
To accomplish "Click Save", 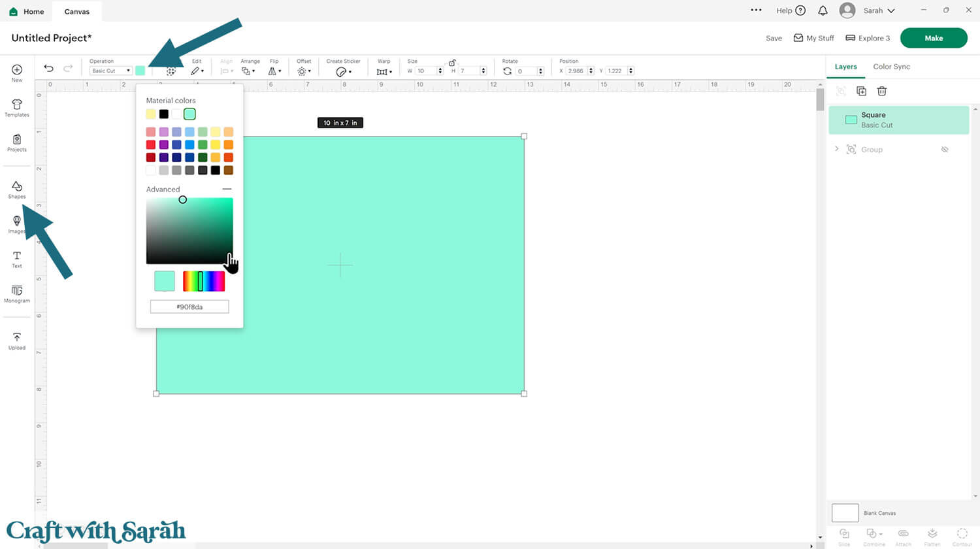I will pyautogui.click(x=774, y=38).
